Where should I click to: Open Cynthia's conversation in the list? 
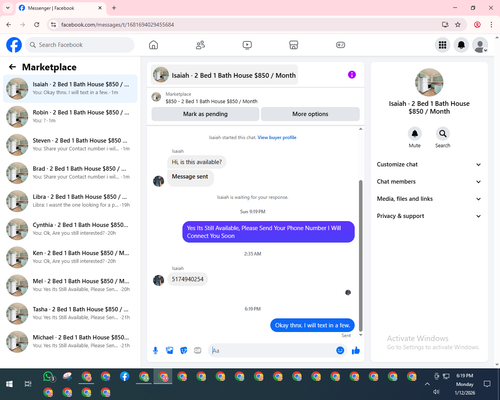tap(70, 229)
